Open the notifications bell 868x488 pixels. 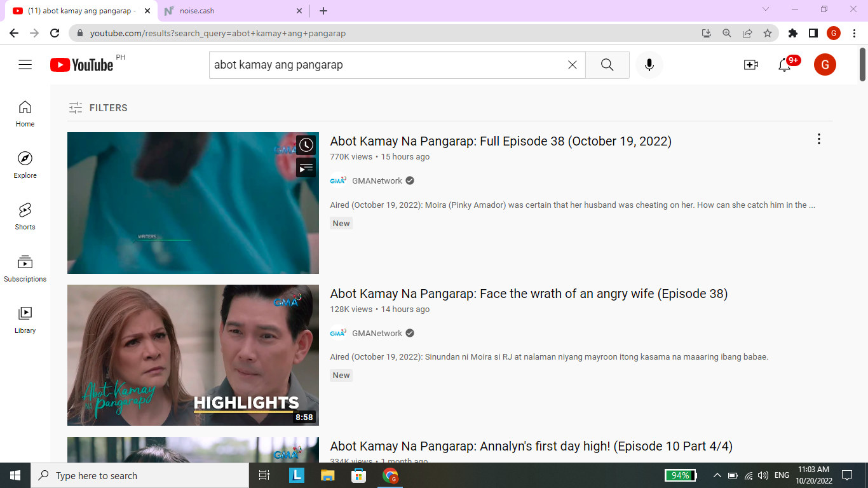tap(785, 65)
